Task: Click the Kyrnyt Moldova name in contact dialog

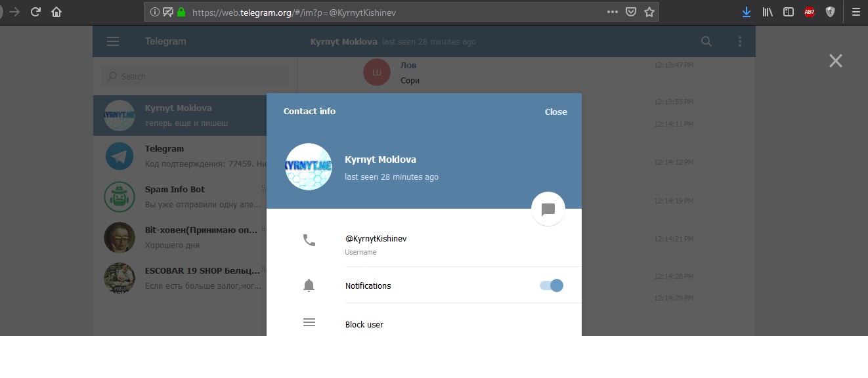Action: (x=381, y=159)
